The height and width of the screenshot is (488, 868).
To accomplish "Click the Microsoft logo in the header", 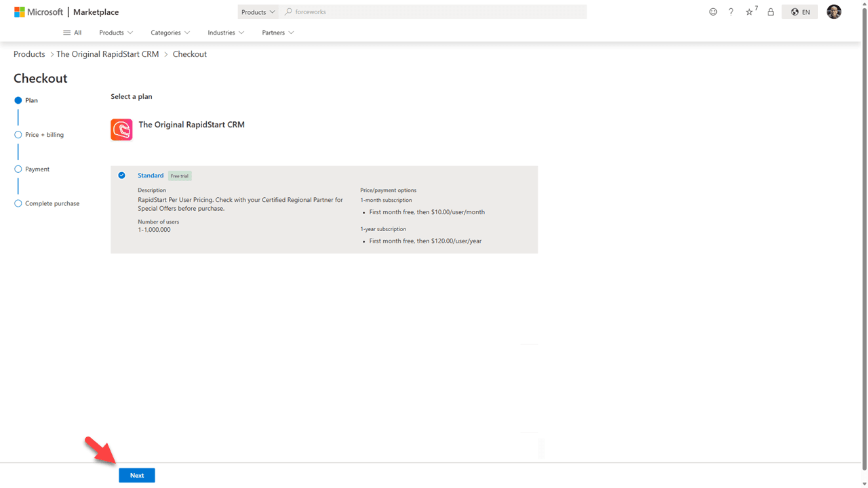I will (x=39, y=12).
